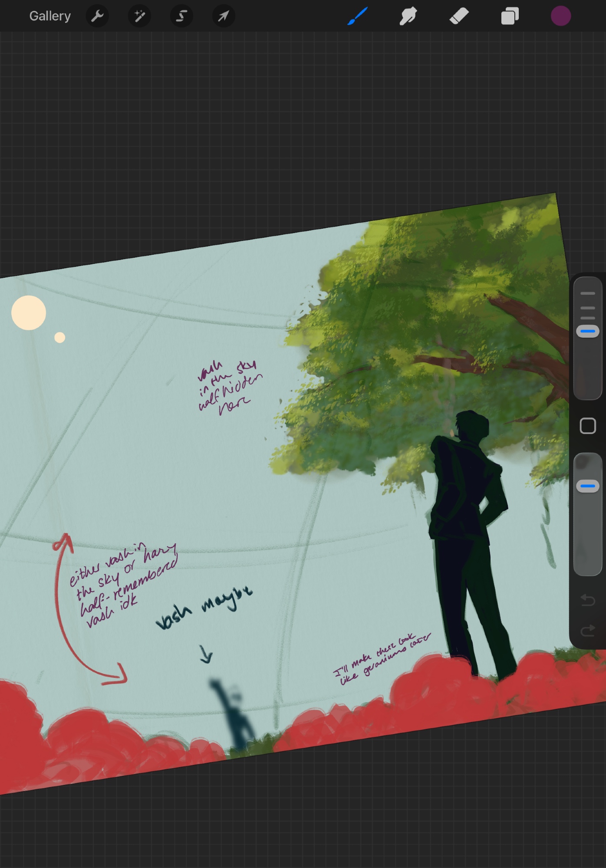This screenshot has width=606, height=868.
Task: Select the Paint brush tool
Action: tap(358, 16)
